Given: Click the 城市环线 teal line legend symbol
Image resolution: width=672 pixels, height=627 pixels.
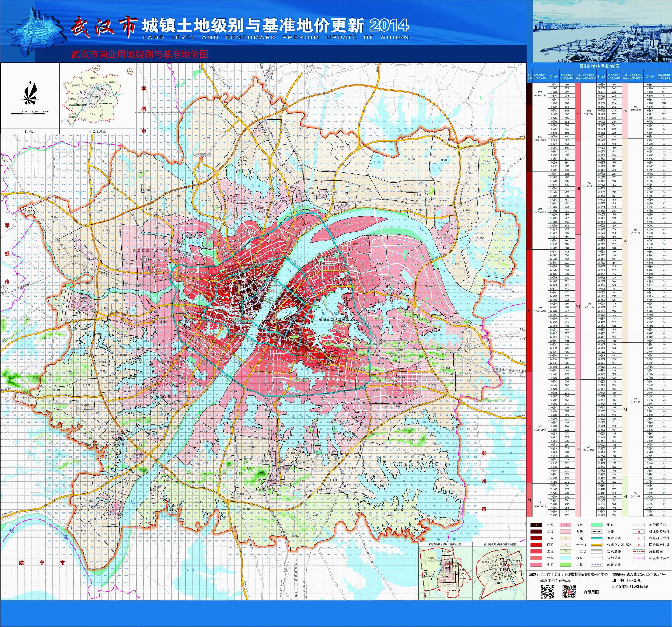Looking at the screenshot, I should [x=597, y=538].
